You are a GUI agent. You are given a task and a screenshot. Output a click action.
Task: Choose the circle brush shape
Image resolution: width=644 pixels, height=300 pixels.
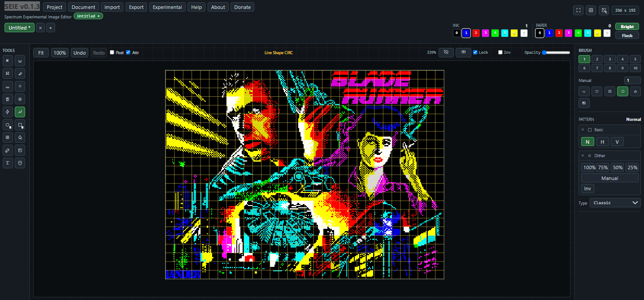(x=622, y=91)
